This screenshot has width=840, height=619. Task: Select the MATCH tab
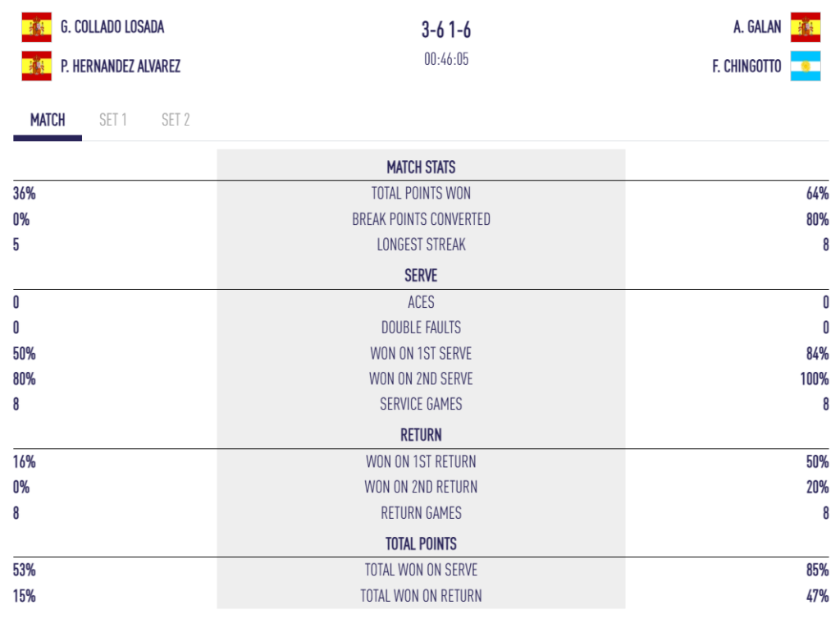click(48, 120)
